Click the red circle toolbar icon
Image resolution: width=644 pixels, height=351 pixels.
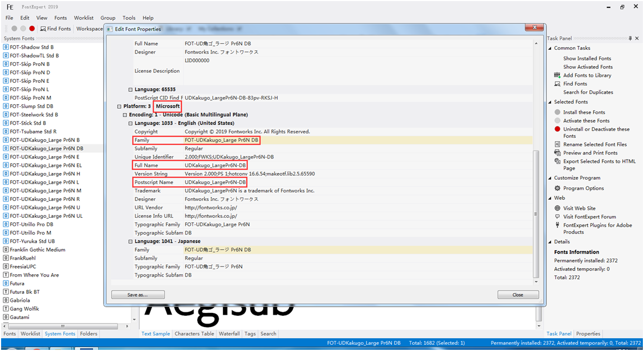[32, 29]
